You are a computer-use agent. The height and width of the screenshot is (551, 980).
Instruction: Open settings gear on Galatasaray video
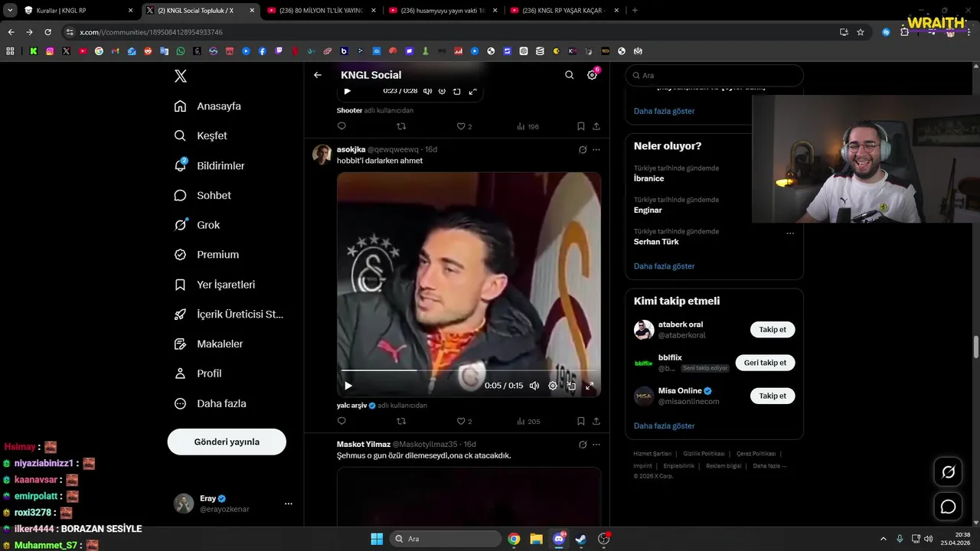[553, 386]
